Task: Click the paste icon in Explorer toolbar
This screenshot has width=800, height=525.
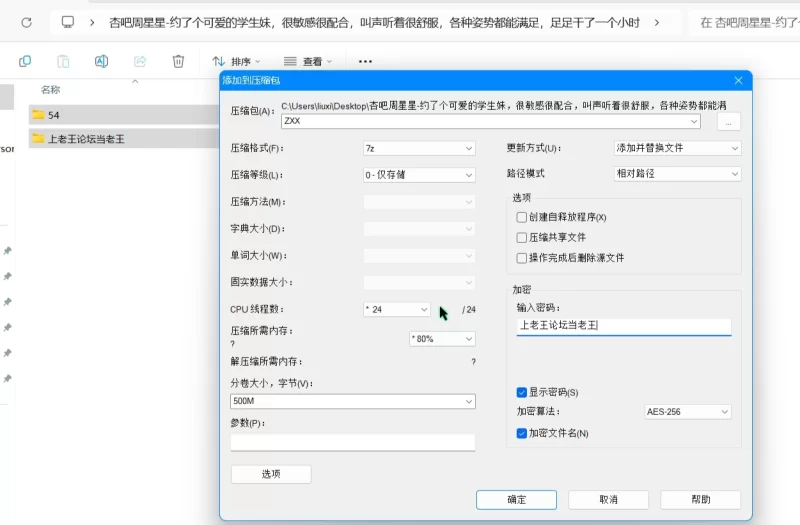Action: coord(63,62)
